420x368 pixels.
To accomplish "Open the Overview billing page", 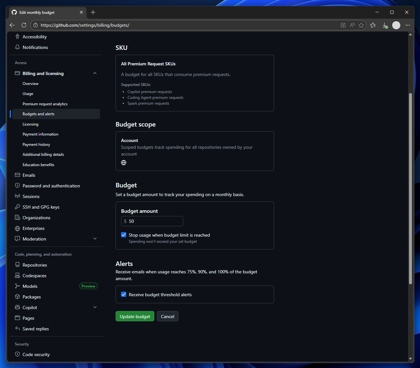I will tap(30, 84).
